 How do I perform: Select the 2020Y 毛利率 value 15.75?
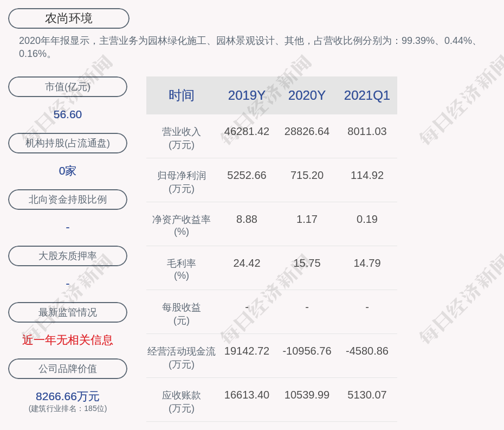click(x=307, y=263)
